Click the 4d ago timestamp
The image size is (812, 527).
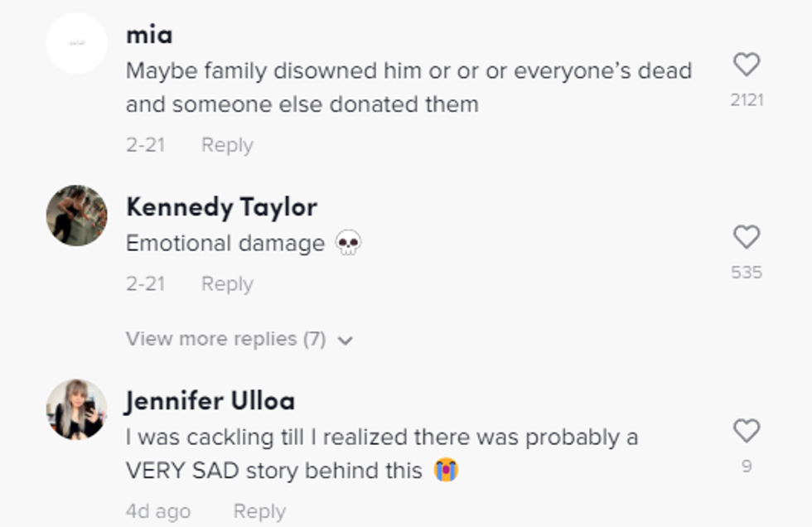(158, 511)
